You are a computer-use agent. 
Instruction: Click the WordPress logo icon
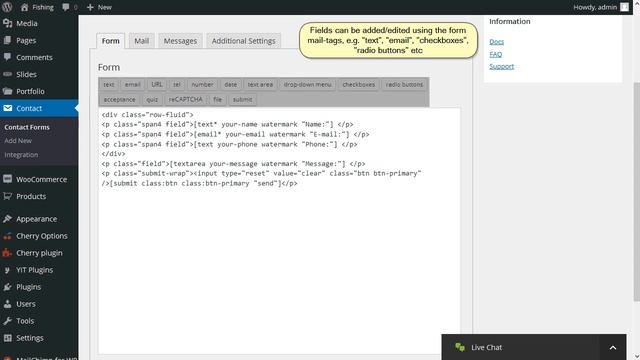click(x=7, y=7)
